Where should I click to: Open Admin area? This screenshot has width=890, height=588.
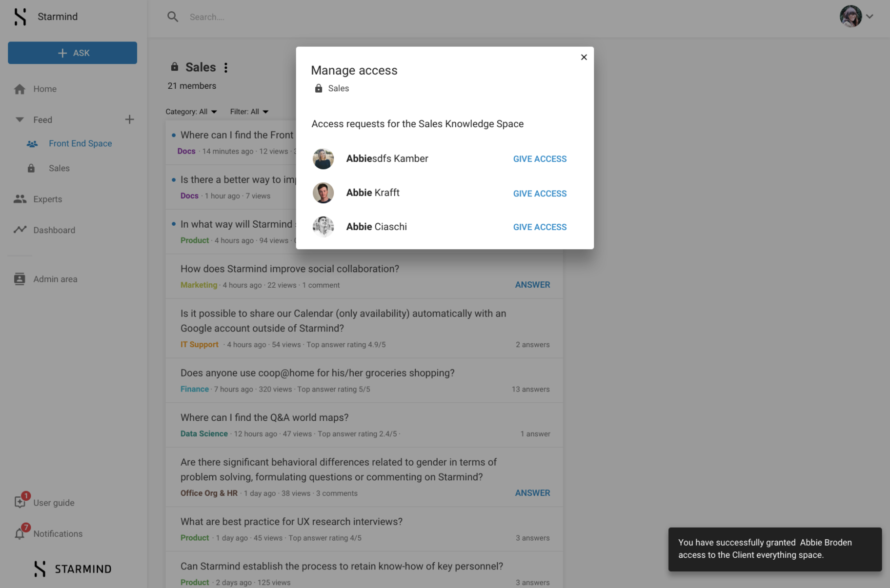pos(55,279)
